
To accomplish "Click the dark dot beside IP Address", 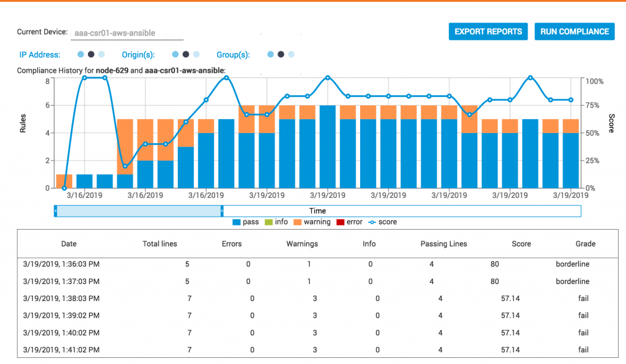I will 91,54.
